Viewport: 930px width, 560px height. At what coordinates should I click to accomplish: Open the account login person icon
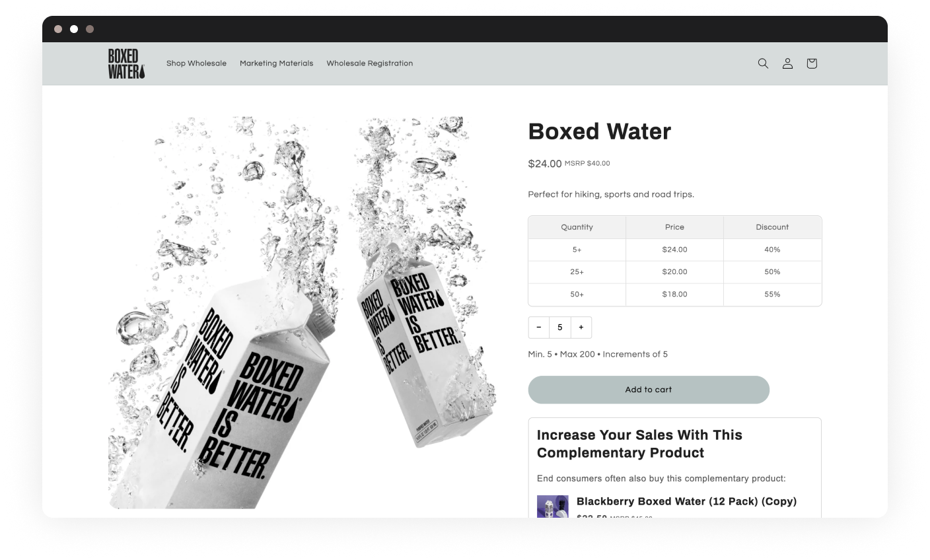[x=787, y=63]
